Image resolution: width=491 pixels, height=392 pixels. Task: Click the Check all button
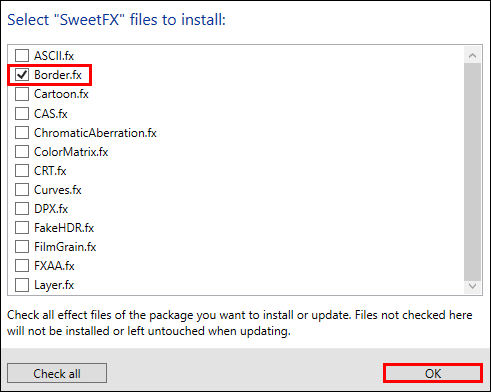tap(57, 373)
